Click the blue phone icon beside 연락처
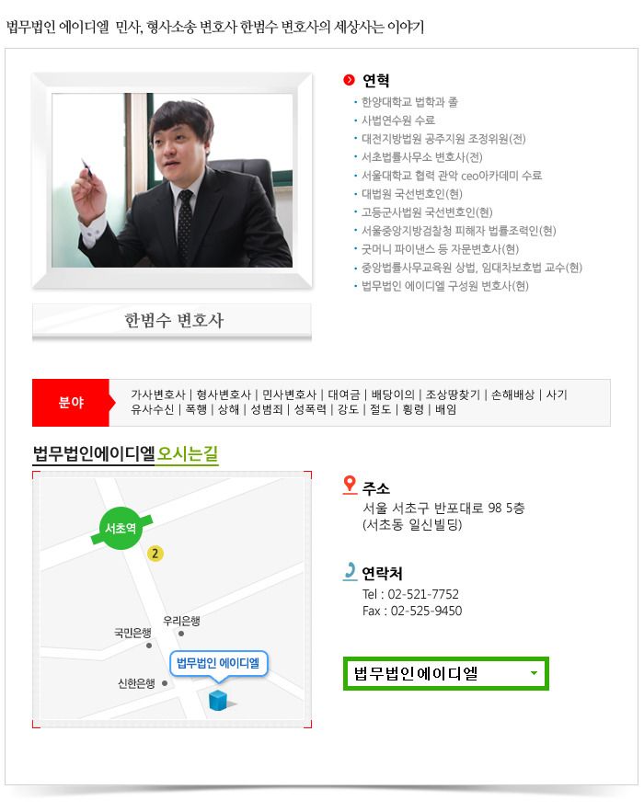This screenshot has height=812, width=644. 351,571
